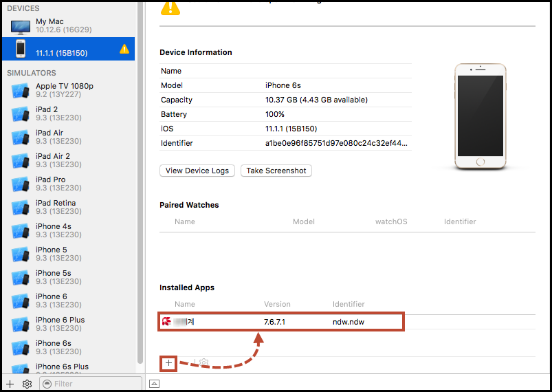Click View Device Logs button

197,171
